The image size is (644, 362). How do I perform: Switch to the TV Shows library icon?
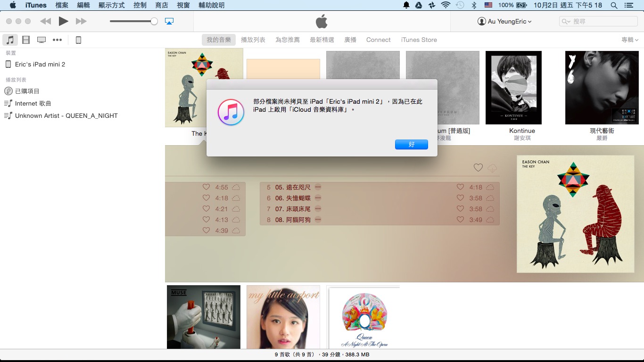[x=41, y=40]
